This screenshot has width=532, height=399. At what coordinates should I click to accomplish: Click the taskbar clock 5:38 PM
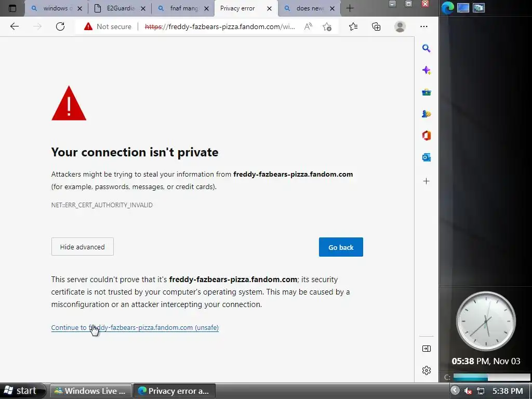coord(508,391)
